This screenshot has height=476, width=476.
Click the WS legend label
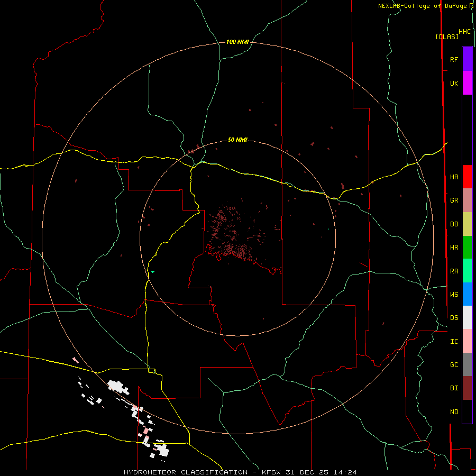coord(454,295)
